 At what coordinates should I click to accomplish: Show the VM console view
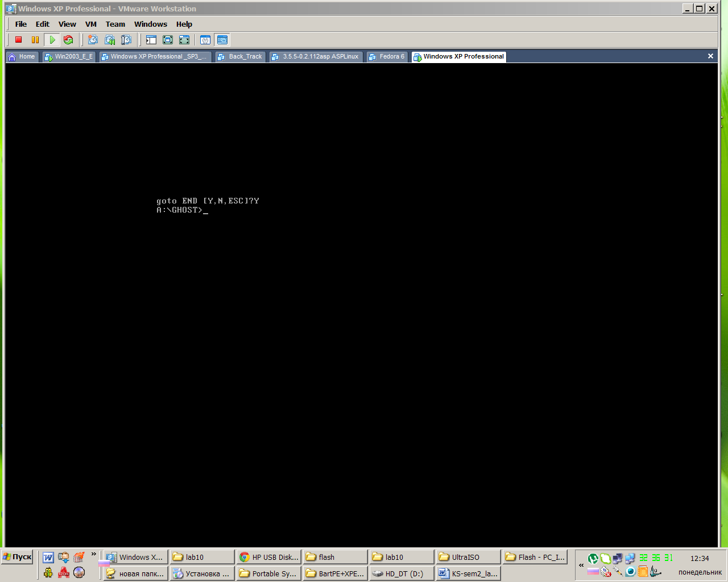pos(222,40)
